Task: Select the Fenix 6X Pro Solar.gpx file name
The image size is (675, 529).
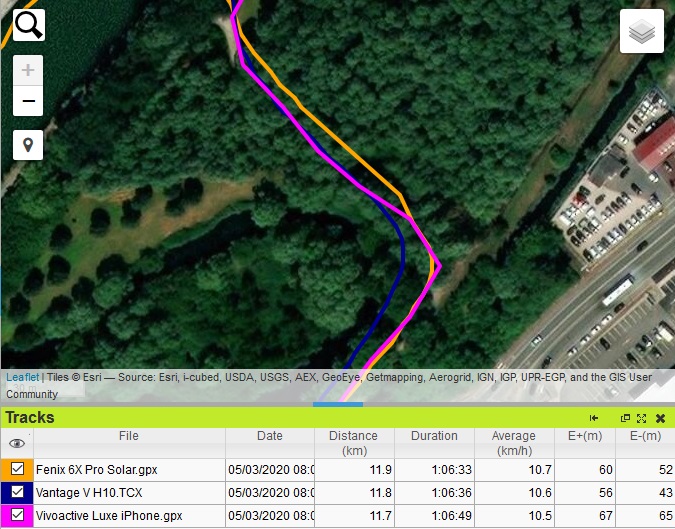Action: point(96,469)
